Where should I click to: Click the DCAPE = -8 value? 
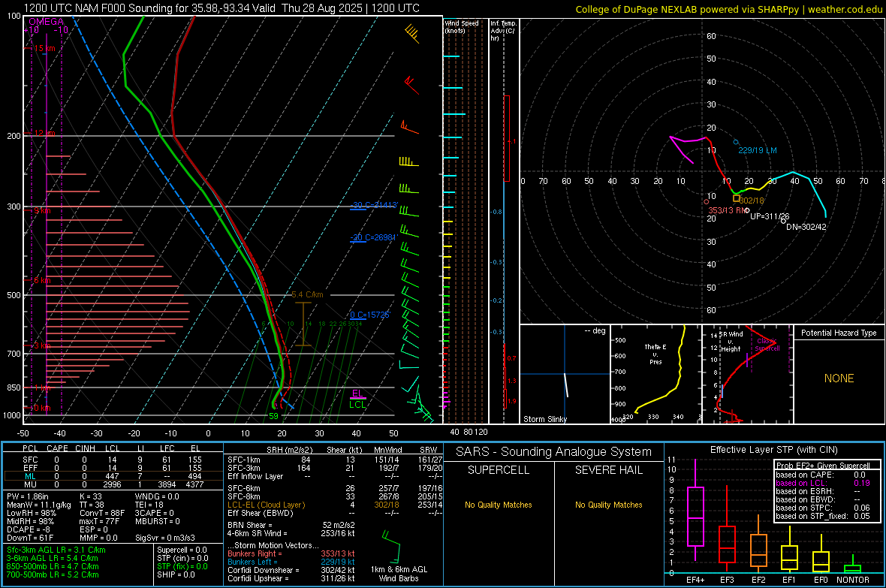pos(29,529)
